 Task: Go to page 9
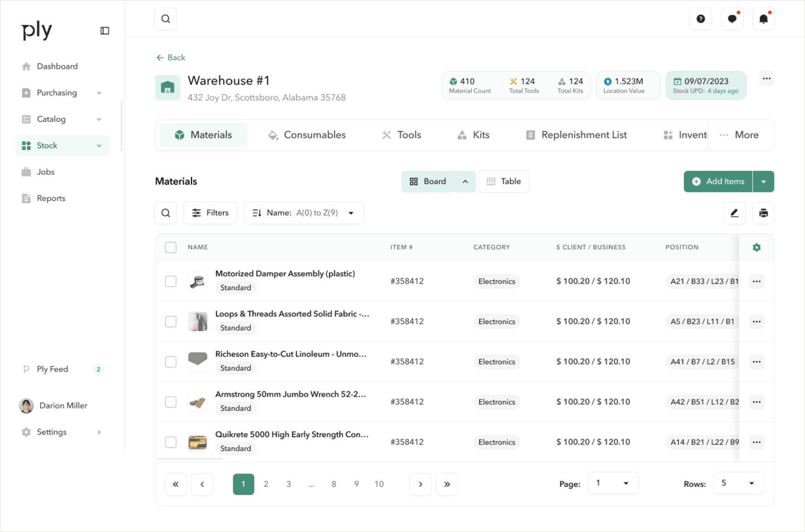pos(356,485)
